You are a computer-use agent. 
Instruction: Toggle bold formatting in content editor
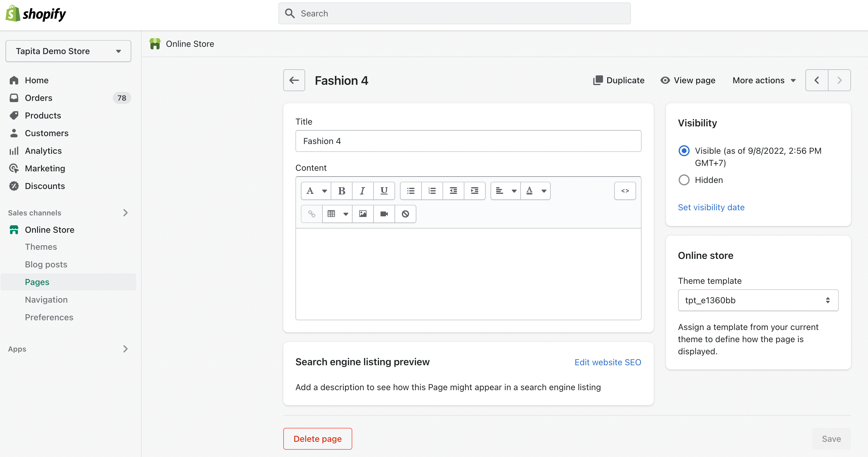tap(341, 191)
